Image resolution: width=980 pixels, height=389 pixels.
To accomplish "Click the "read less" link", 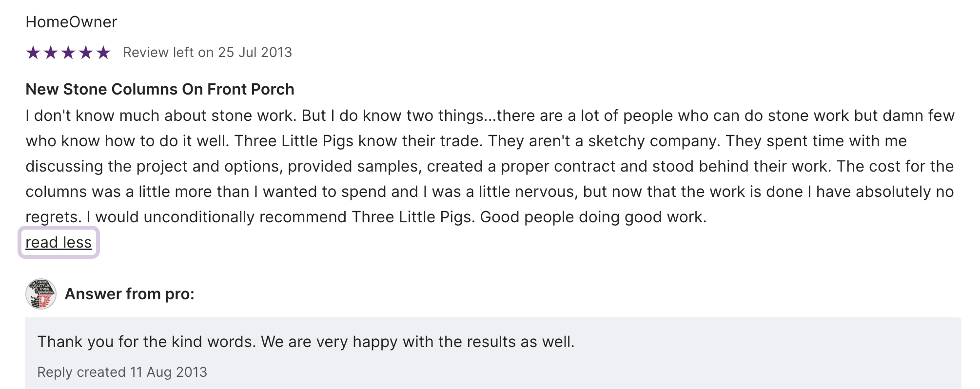I will tap(59, 242).
